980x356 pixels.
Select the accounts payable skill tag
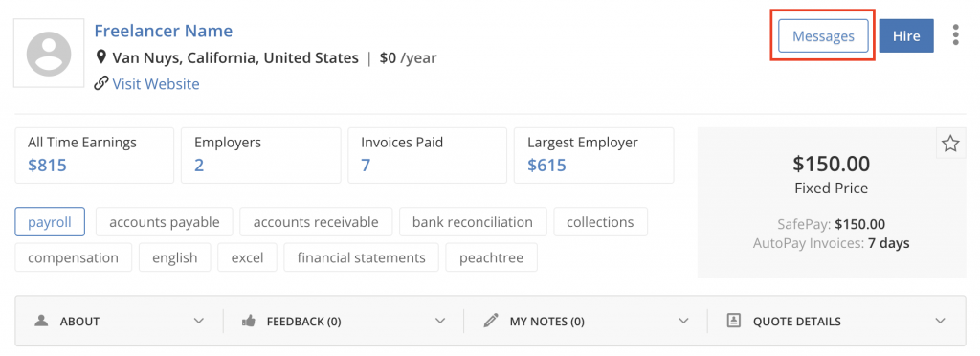(x=165, y=222)
